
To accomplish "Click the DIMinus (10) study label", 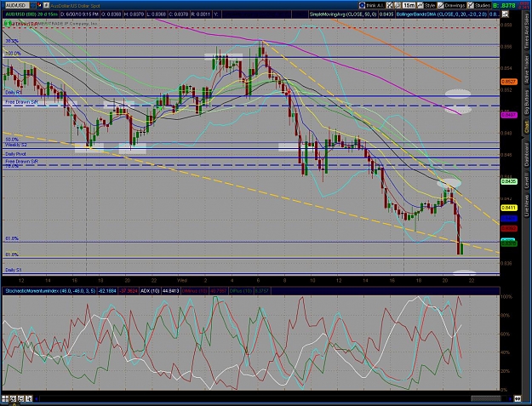I will coord(194,291).
